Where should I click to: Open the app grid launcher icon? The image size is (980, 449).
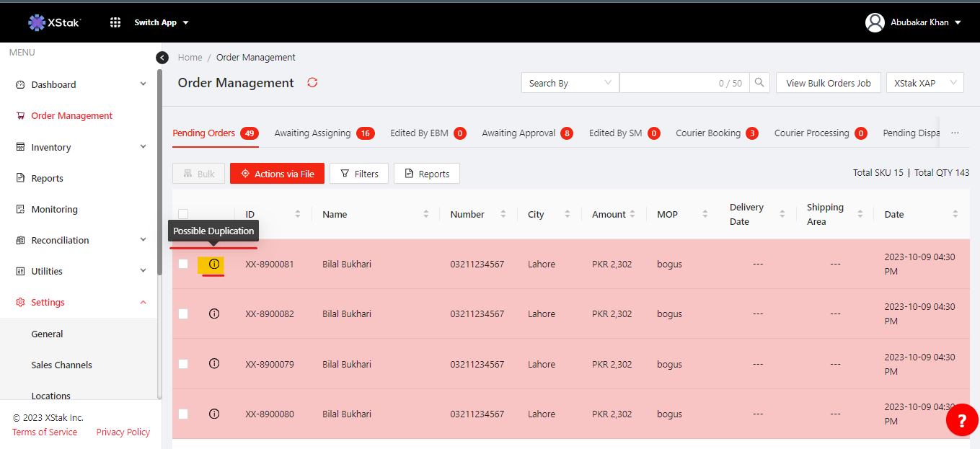115,22
